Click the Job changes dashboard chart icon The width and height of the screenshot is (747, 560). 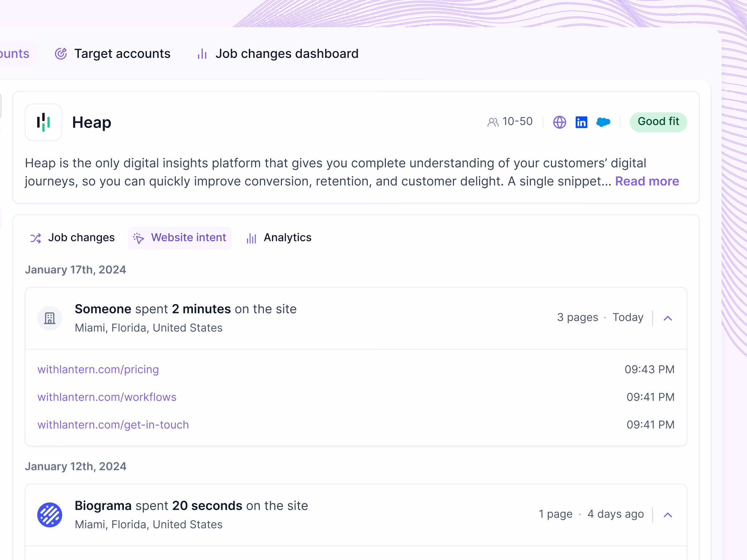[x=202, y=54]
